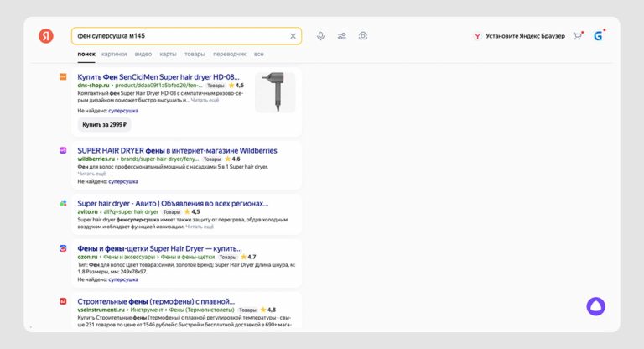Viewport: 644px width, 349px height.
Task: Switch to the картинки tab
Action: [x=114, y=54]
